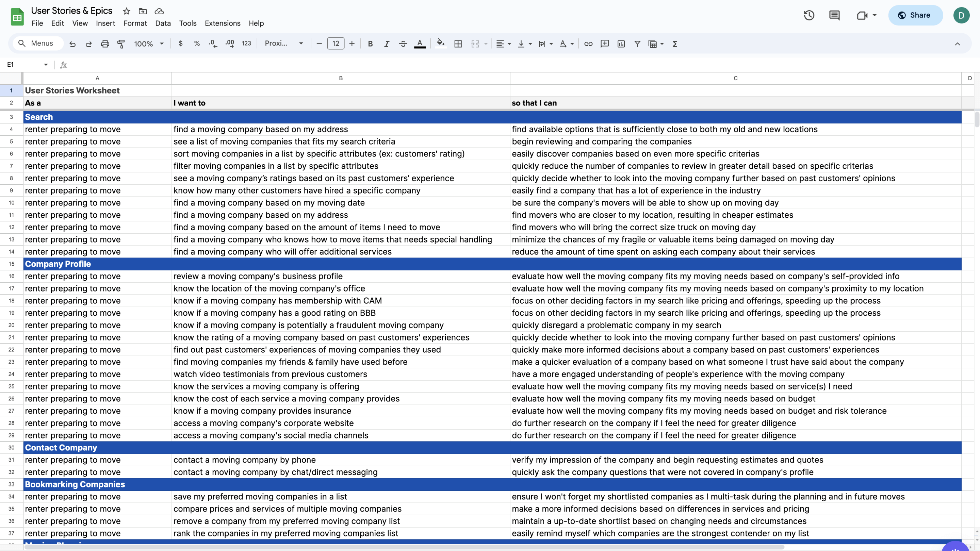Toggle italic formatting

coord(387,44)
